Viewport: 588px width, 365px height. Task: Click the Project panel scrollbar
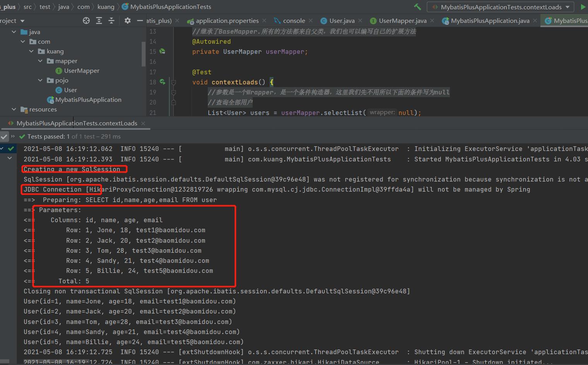[144, 53]
